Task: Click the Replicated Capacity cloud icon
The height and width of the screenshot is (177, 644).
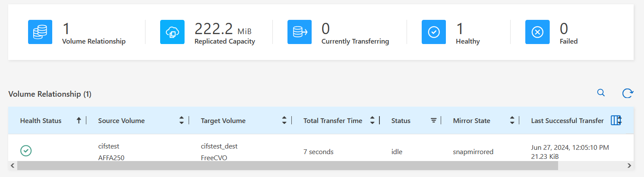Action: [x=172, y=32]
